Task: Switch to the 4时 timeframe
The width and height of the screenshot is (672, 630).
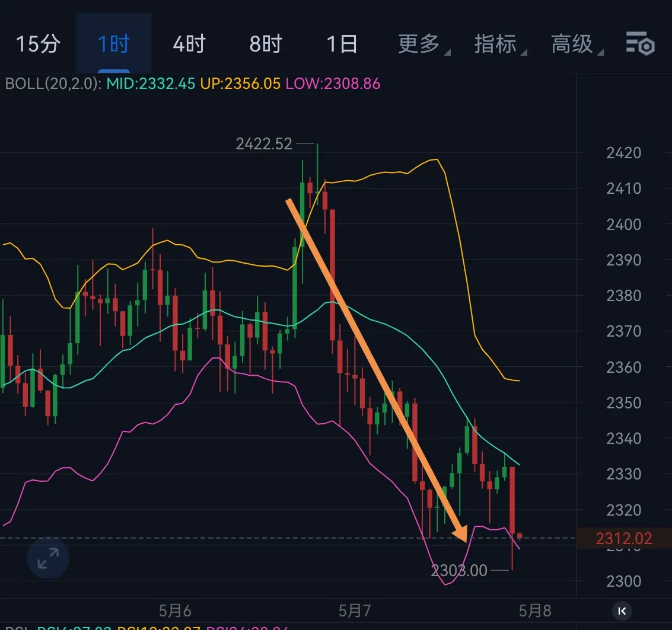Action: 189,44
